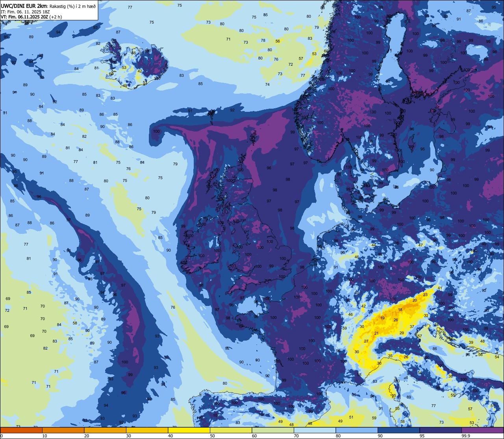Click the "99.9" legend tick label

tap(466, 436)
